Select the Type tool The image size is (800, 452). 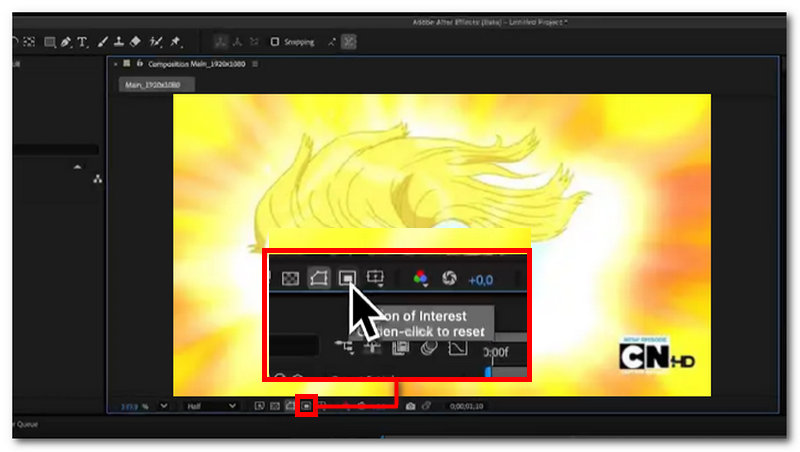(82, 42)
